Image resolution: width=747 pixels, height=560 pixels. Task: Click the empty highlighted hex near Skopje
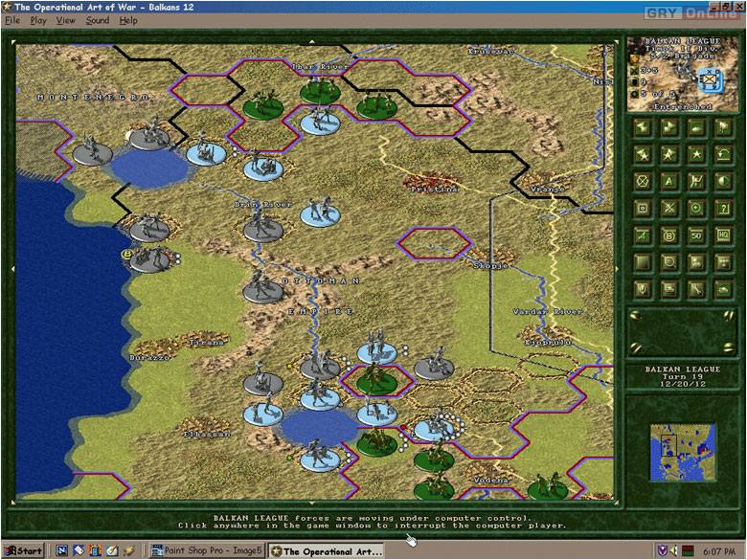pos(434,243)
